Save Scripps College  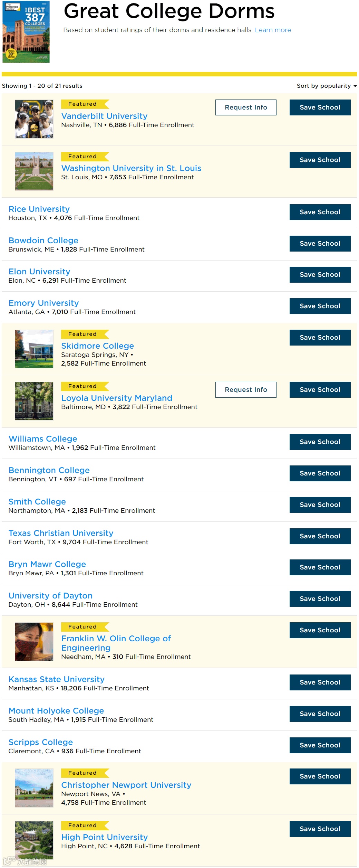[x=320, y=745]
